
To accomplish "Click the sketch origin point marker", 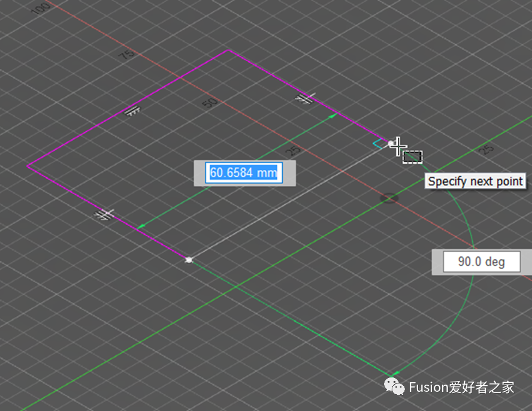I will 389,198.
